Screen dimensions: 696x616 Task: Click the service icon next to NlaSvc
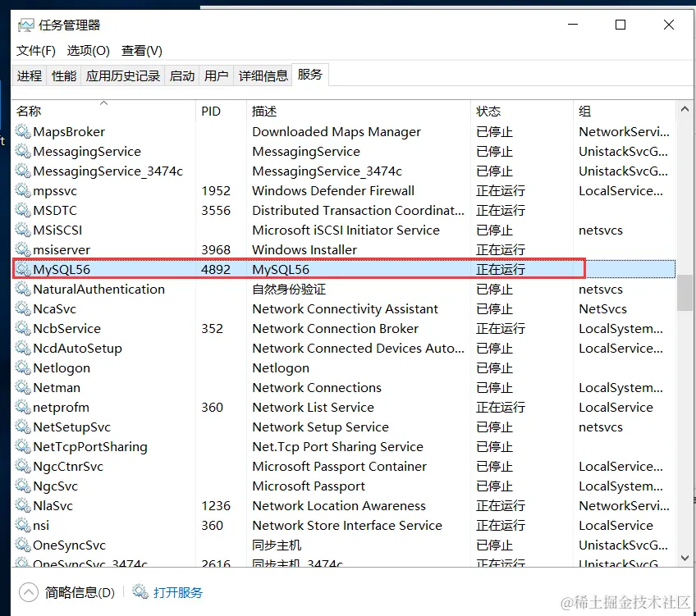coord(23,505)
